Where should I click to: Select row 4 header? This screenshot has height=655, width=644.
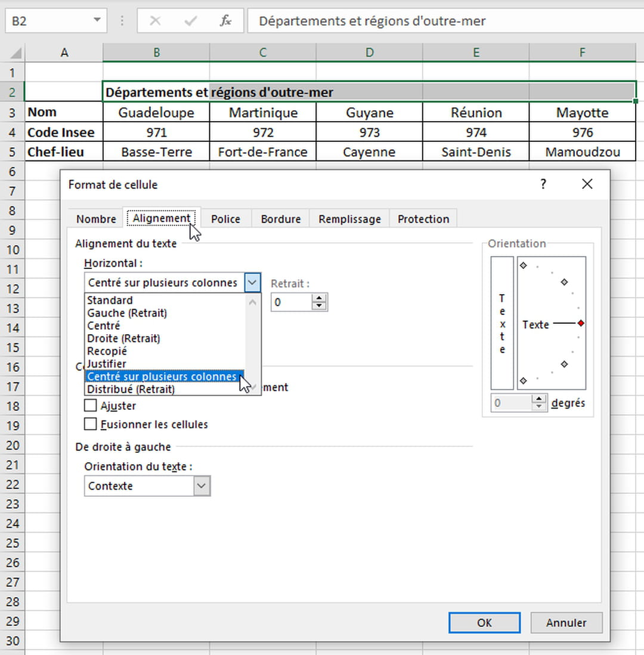coord(12,132)
